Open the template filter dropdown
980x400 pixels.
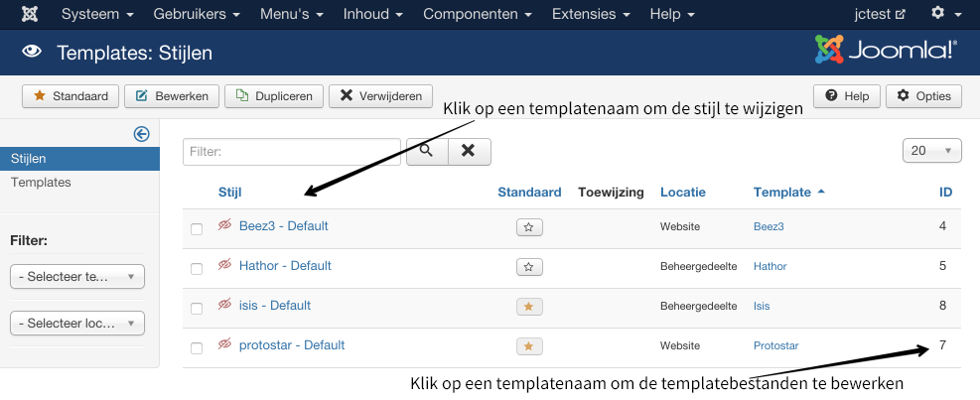[76, 277]
